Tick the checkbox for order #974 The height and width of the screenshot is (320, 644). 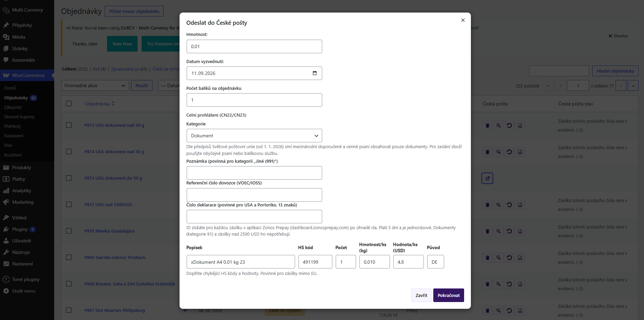pos(69,152)
